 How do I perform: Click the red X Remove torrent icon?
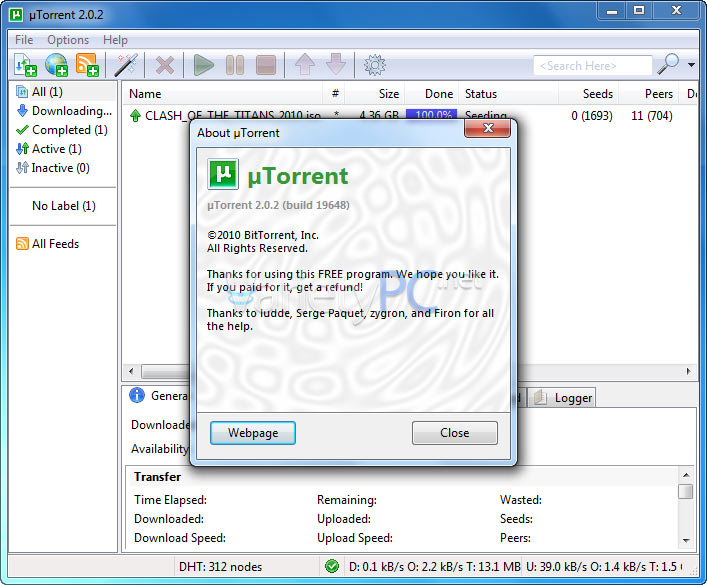point(165,65)
